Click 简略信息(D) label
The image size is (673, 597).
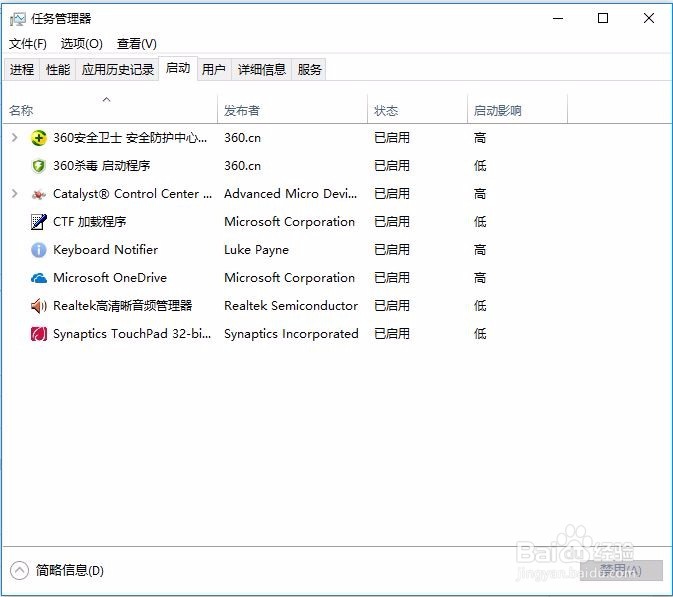click(x=70, y=570)
